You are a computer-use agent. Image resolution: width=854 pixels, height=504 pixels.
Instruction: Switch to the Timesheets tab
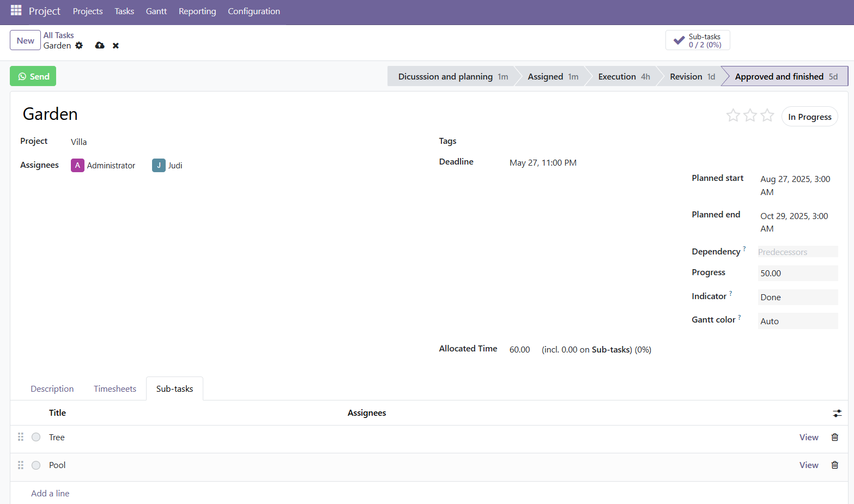(114, 388)
